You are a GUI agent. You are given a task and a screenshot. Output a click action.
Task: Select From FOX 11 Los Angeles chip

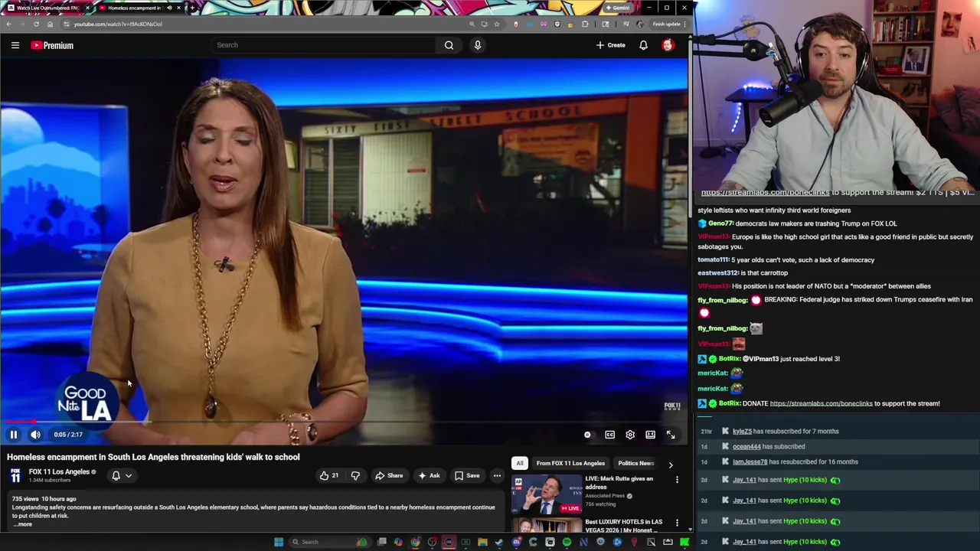point(570,464)
